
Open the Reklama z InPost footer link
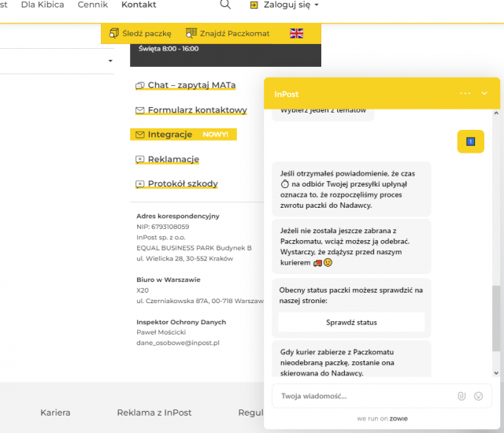[x=154, y=413]
